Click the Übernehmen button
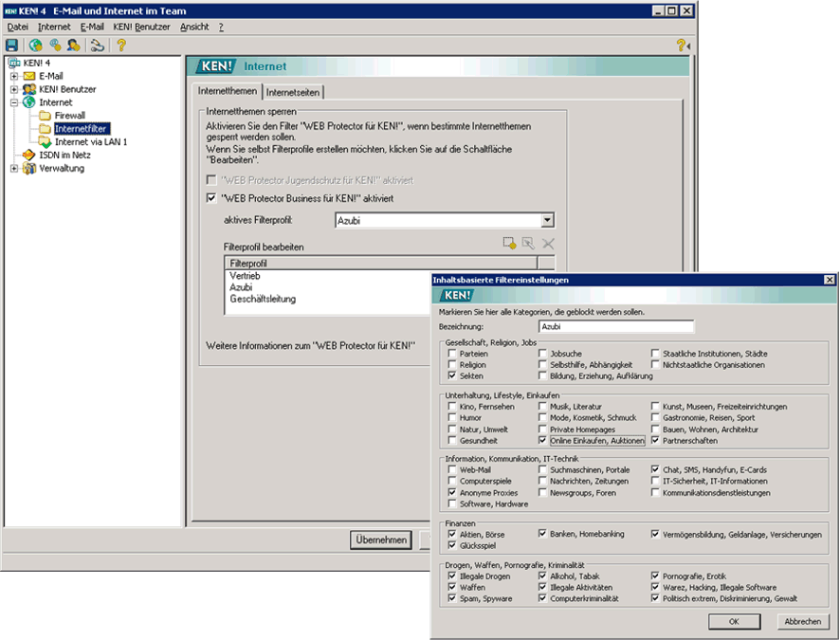840x640 pixels. click(381, 539)
